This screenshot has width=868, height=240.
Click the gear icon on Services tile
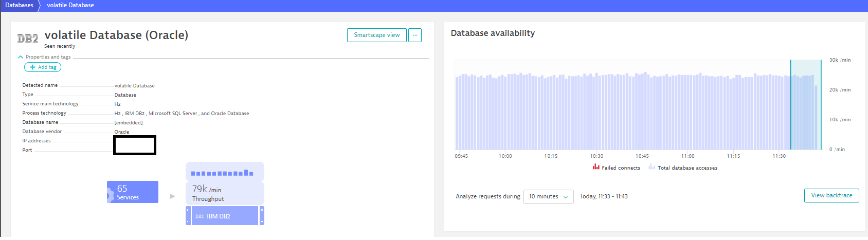[x=110, y=194]
